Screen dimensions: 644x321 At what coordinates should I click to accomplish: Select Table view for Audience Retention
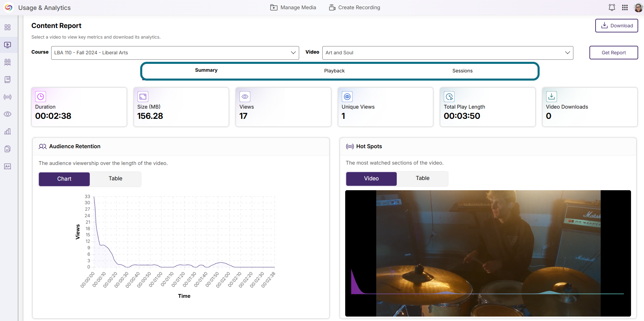(115, 179)
